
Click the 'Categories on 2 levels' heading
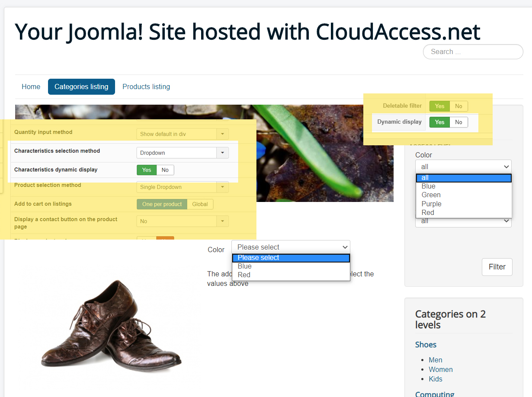(x=450, y=319)
